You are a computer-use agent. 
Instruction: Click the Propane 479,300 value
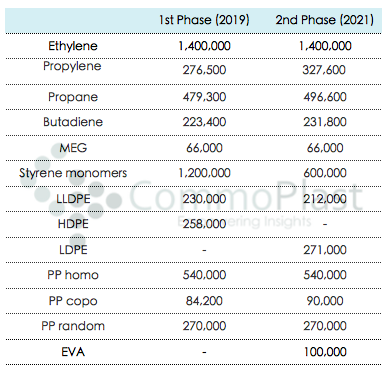pos(204,97)
